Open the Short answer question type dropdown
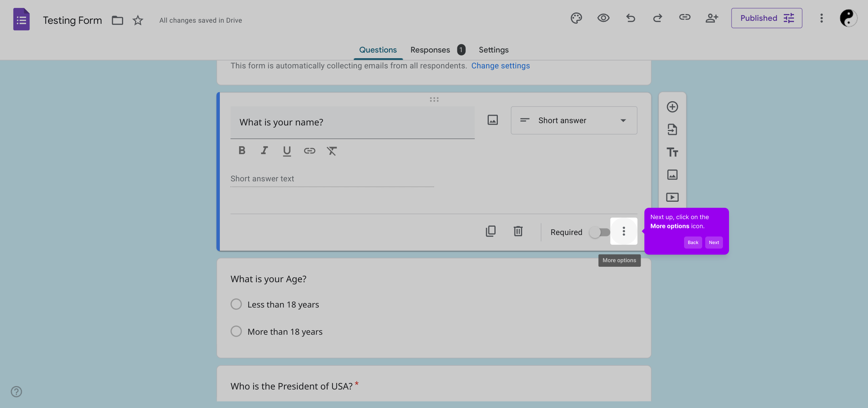 pos(574,121)
